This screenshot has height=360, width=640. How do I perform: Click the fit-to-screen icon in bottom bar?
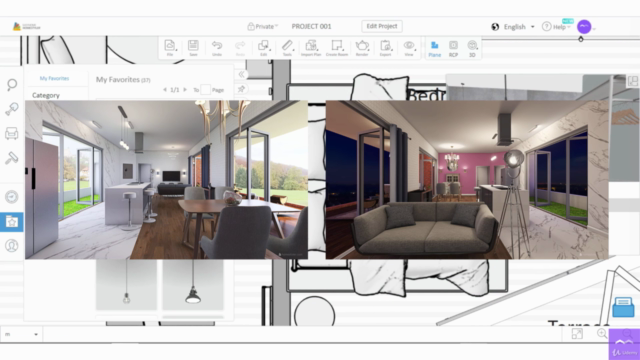[577, 334]
